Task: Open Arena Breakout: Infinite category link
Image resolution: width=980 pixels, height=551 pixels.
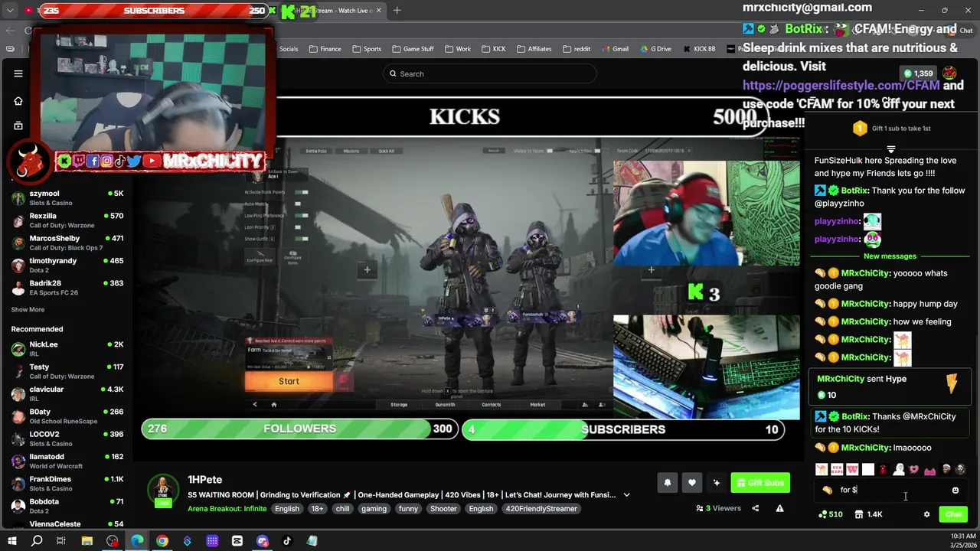Action: tap(227, 509)
